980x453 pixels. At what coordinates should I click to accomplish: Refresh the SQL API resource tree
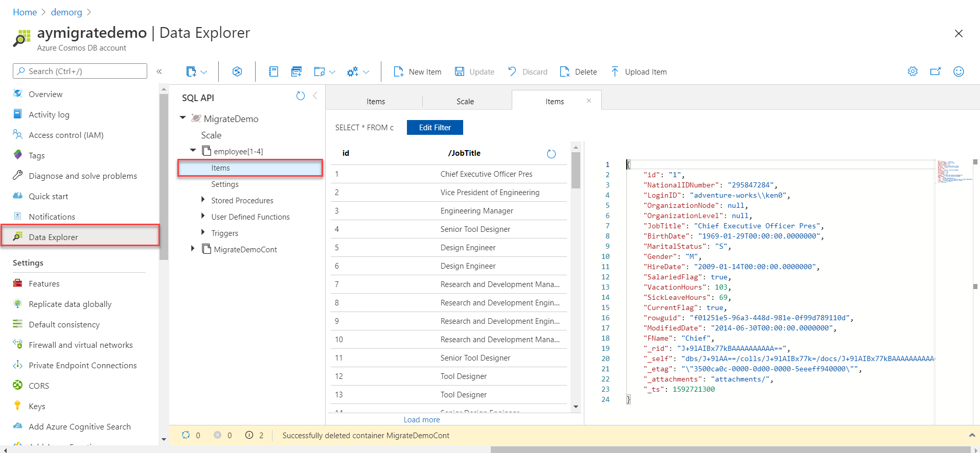[x=301, y=96]
